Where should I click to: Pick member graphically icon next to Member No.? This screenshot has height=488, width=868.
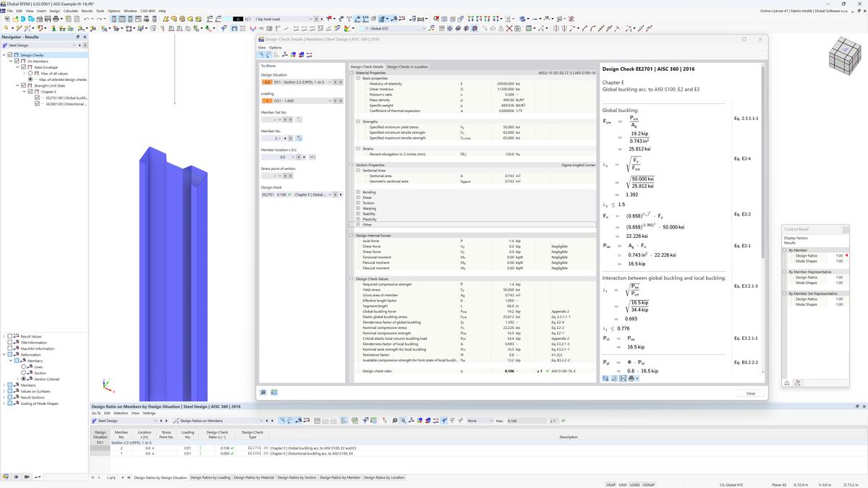coord(299,138)
